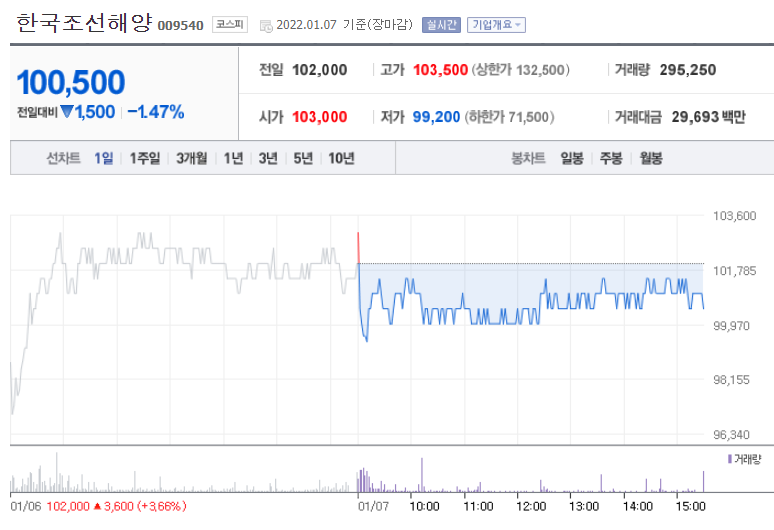Click the high price 103,500
774x530 pixels.
point(440,70)
